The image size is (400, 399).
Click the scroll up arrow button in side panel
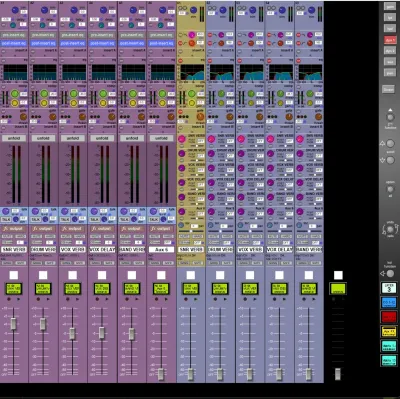390,143
